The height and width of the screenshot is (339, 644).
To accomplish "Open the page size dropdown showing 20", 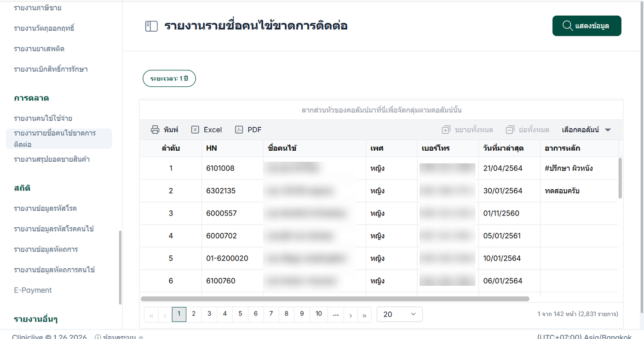I will [x=399, y=314].
